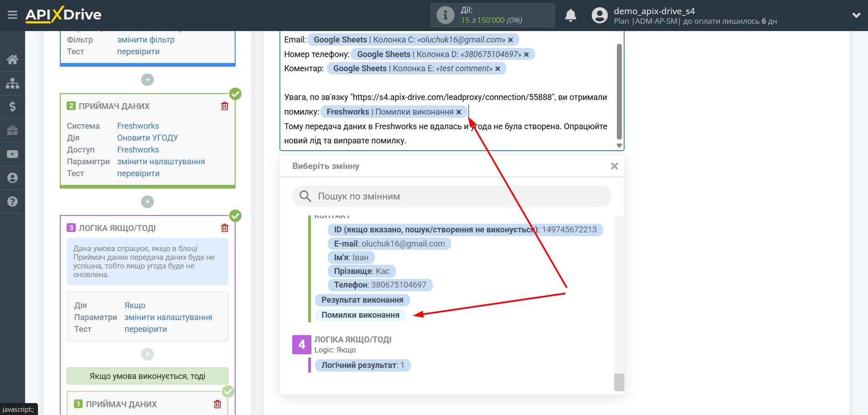Remove Email Google Sheets variable tag
868x415 pixels.
(x=510, y=40)
